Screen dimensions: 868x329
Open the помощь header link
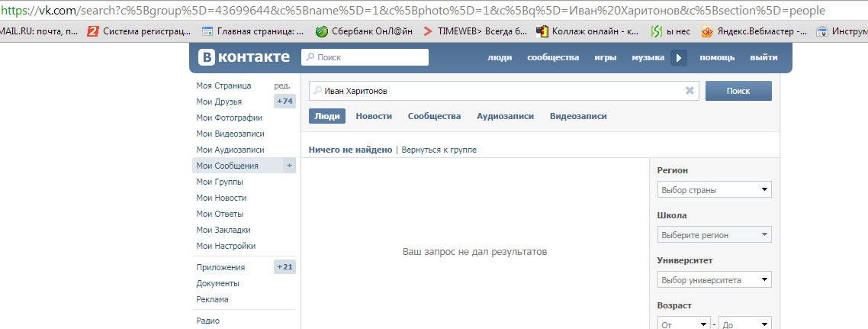717,57
